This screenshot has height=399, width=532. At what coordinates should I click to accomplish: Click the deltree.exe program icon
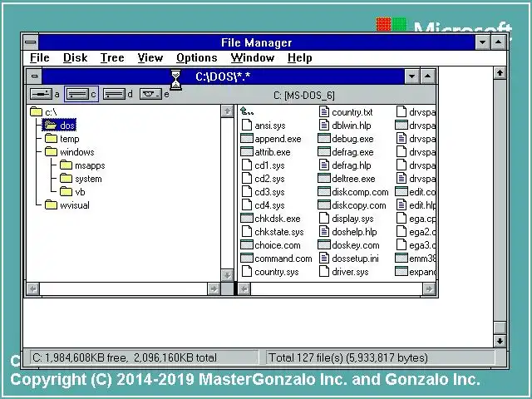(x=324, y=179)
